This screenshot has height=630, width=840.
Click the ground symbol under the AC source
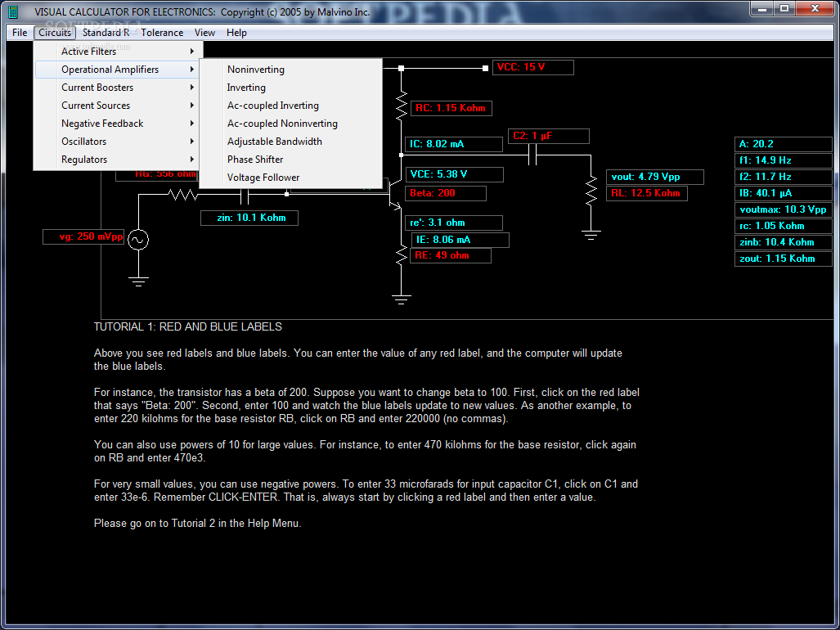[138, 281]
